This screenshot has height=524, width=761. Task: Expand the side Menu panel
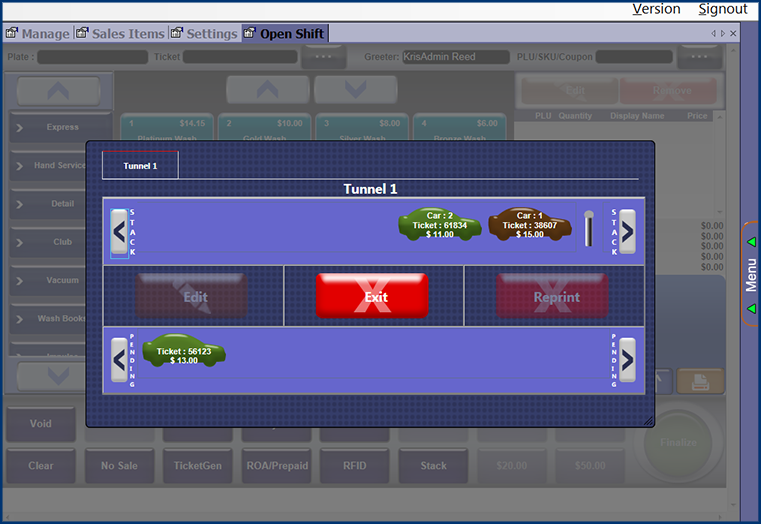coord(751,274)
